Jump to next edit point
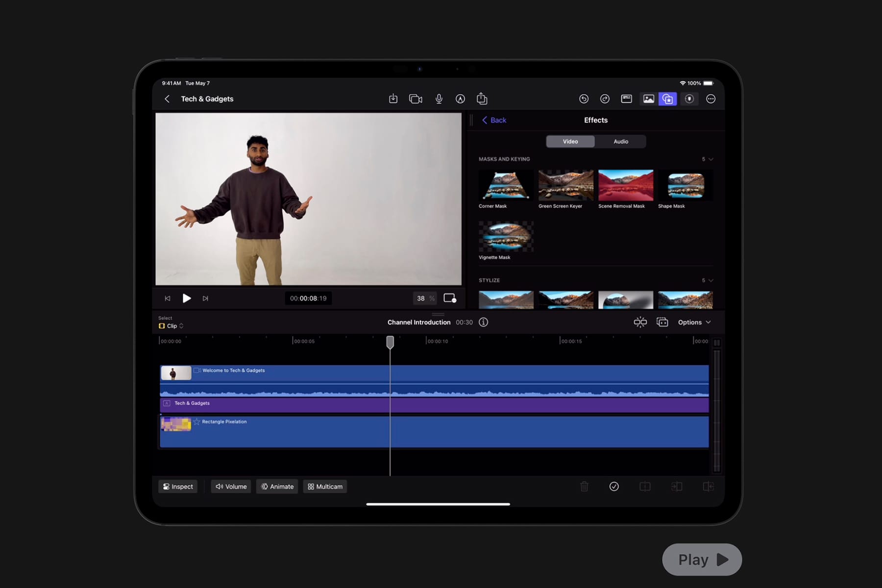Image resolution: width=882 pixels, height=588 pixels. (x=205, y=298)
